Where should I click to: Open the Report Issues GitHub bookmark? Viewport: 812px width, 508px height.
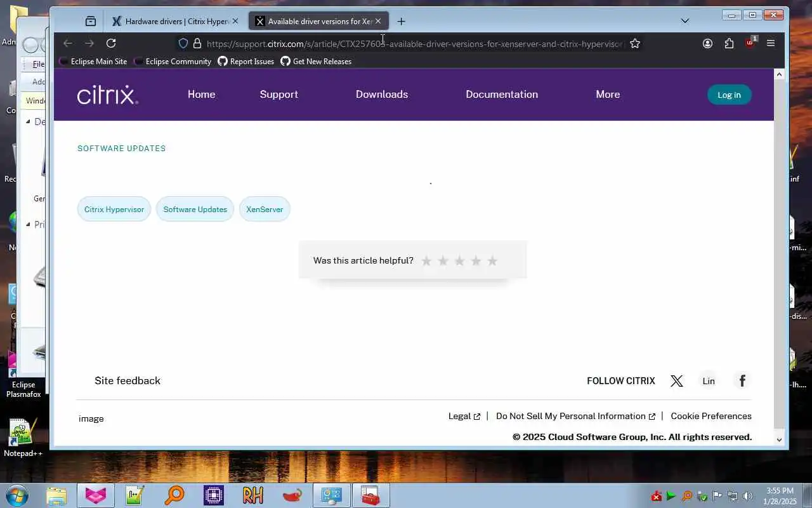246,61
